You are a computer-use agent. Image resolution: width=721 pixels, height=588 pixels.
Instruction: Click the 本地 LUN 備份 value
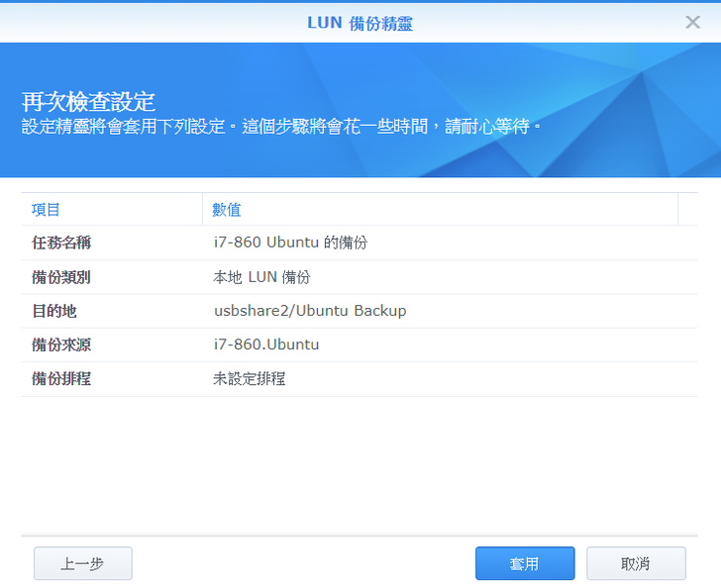click(261, 277)
